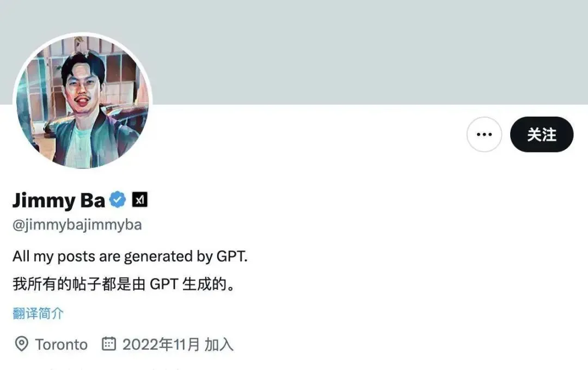Image resolution: width=588 pixels, height=370 pixels.
Task: Select the Jimmy Ba display name
Action: 59,201
